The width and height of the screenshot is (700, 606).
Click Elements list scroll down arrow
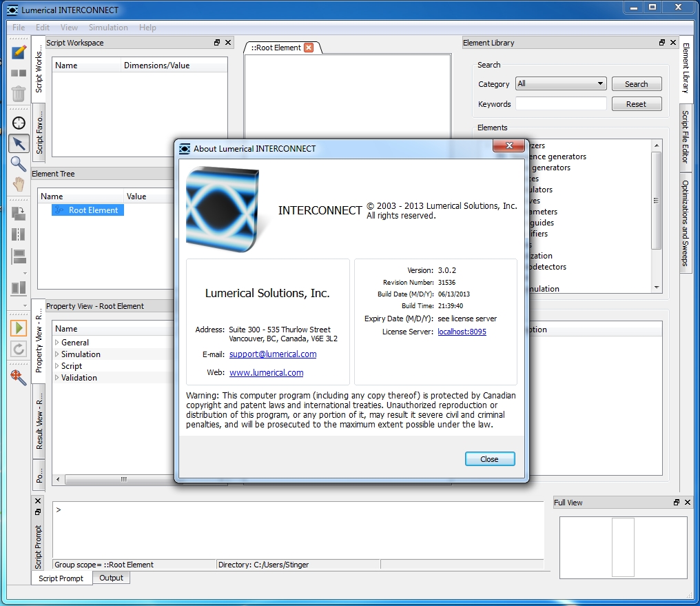(656, 287)
